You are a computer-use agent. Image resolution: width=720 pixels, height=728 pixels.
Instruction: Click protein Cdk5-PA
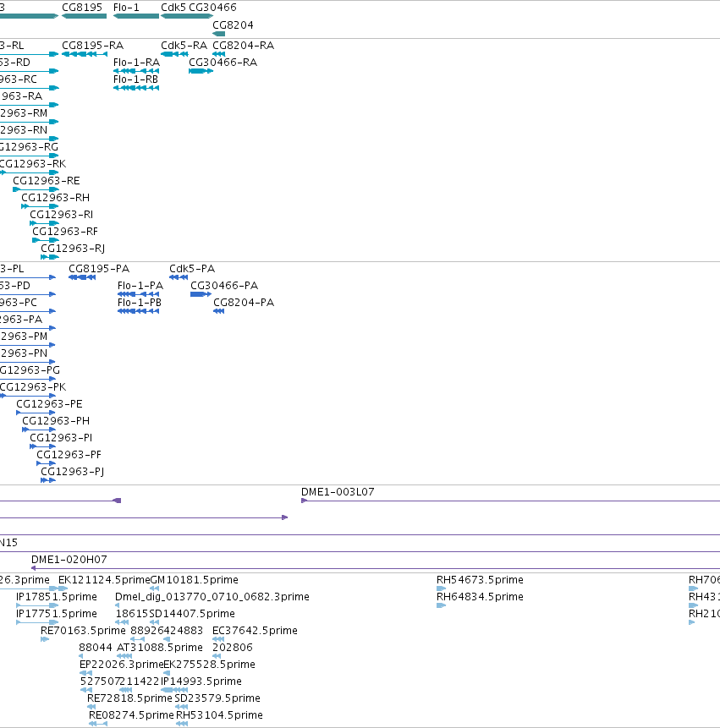click(179, 277)
